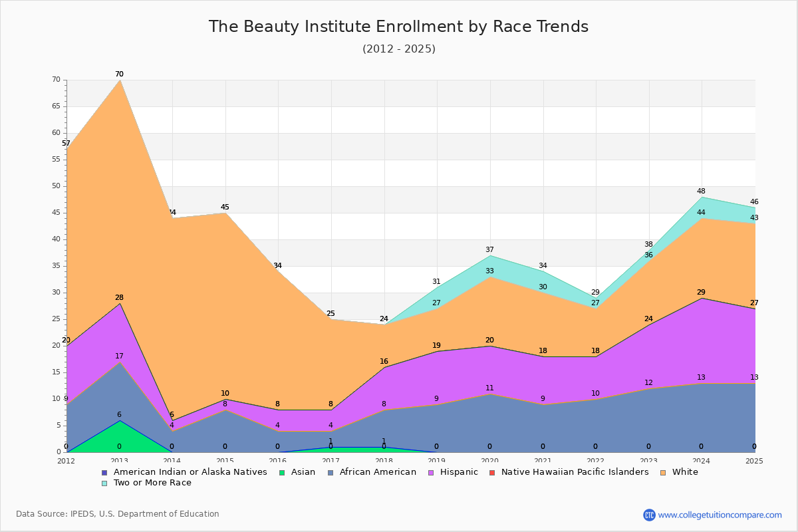Click the y-axis label 50
Image resolution: width=798 pixels, height=532 pixels.
[56, 186]
